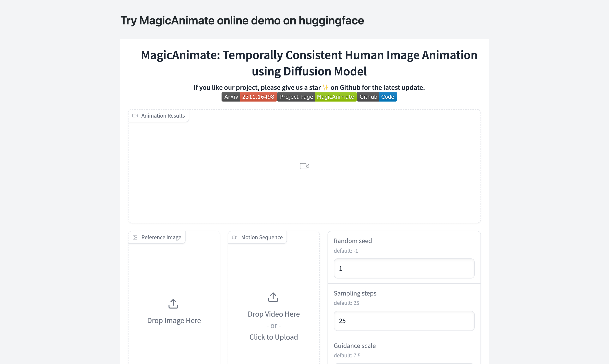Image resolution: width=609 pixels, height=364 pixels.
Task: Click the video camera placeholder icon in Animation Results
Action: 304,166
